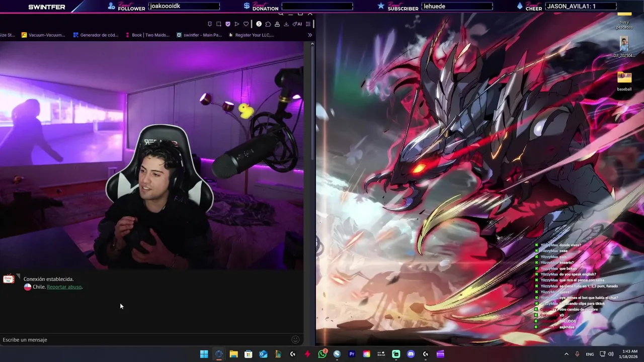Click the pin icon in browser toolbar
This screenshot has height=362, width=644.
click(210, 24)
